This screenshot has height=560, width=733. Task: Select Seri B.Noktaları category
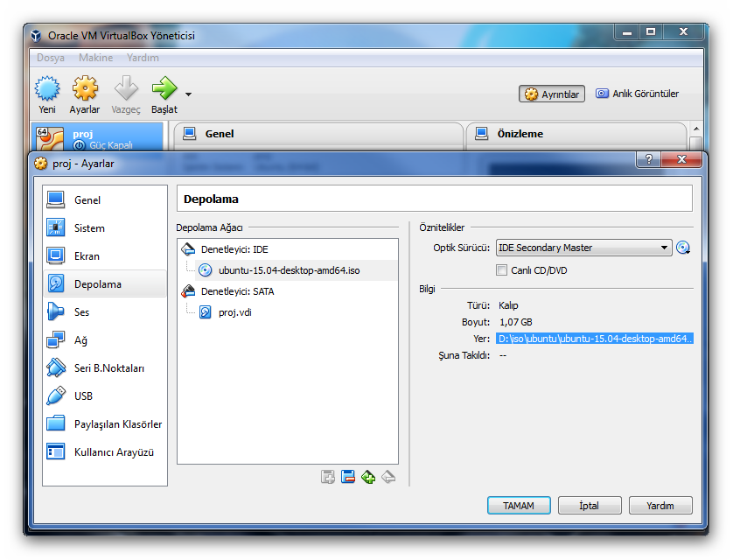pyautogui.click(x=105, y=368)
